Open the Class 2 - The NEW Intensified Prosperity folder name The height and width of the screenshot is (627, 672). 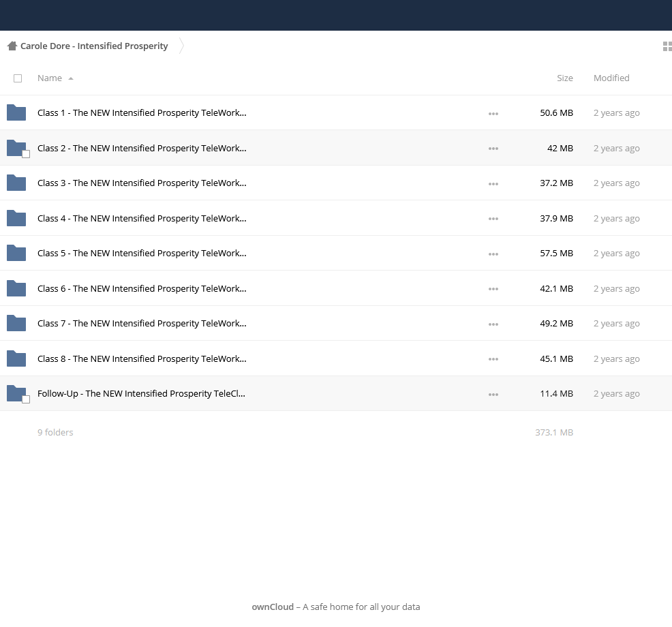142,148
